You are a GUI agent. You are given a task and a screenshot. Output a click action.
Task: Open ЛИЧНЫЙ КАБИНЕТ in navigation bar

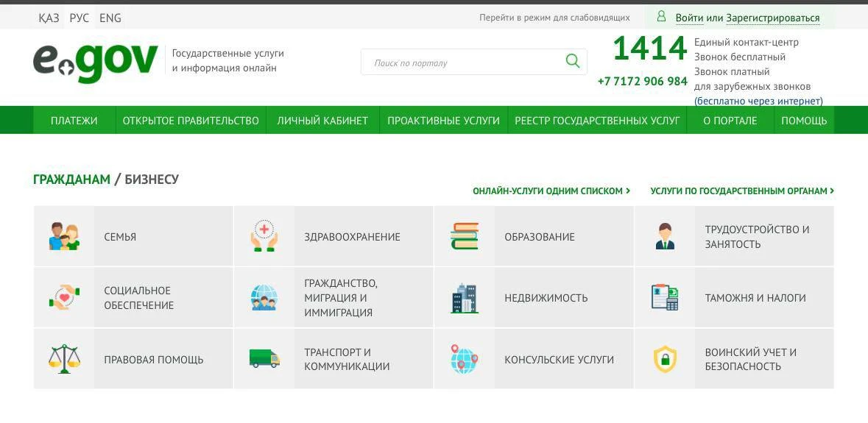pyautogui.click(x=322, y=121)
